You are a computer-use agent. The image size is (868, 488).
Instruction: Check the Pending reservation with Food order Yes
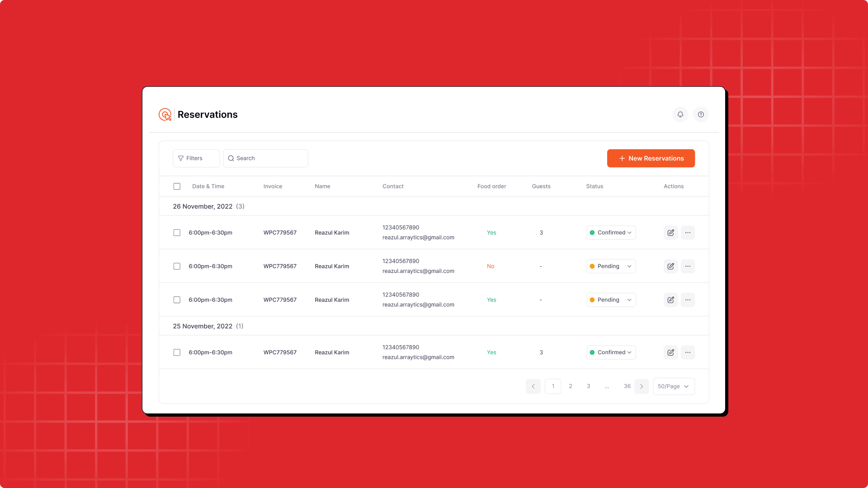coord(177,300)
